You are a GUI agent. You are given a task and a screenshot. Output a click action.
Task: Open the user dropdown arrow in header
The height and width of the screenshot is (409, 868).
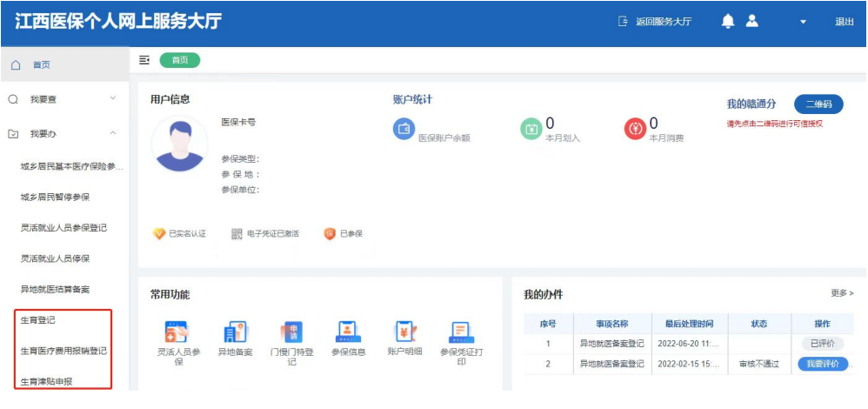(804, 23)
